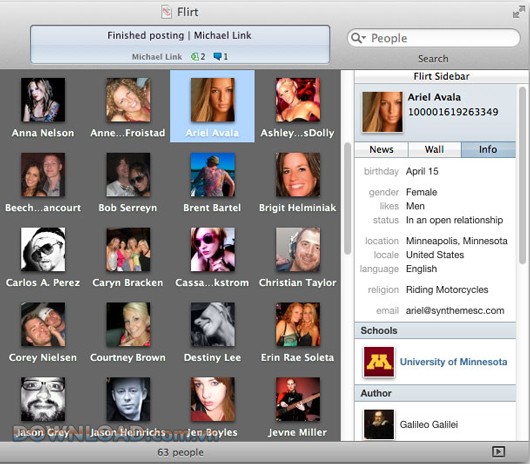Click the green friend requests icon
The height and width of the screenshot is (464, 530).
pos(195,56)
